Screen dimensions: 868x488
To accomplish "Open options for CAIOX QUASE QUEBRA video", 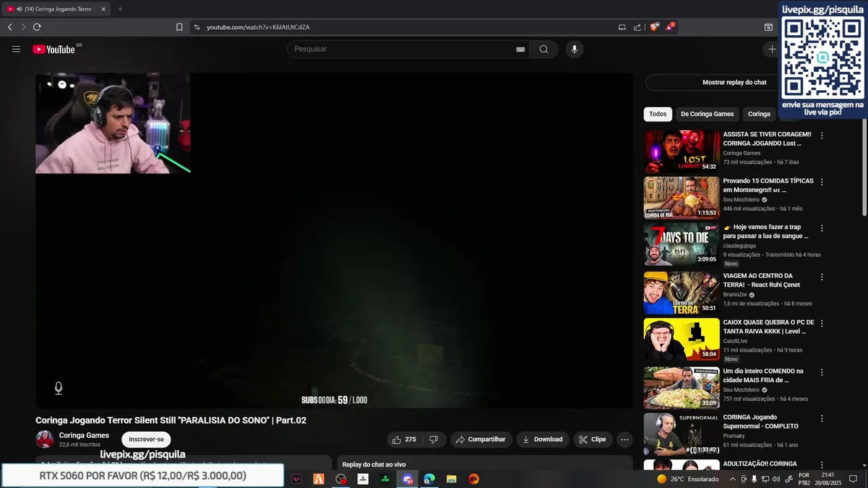I will pyautogui.click(x=822, y=324).
